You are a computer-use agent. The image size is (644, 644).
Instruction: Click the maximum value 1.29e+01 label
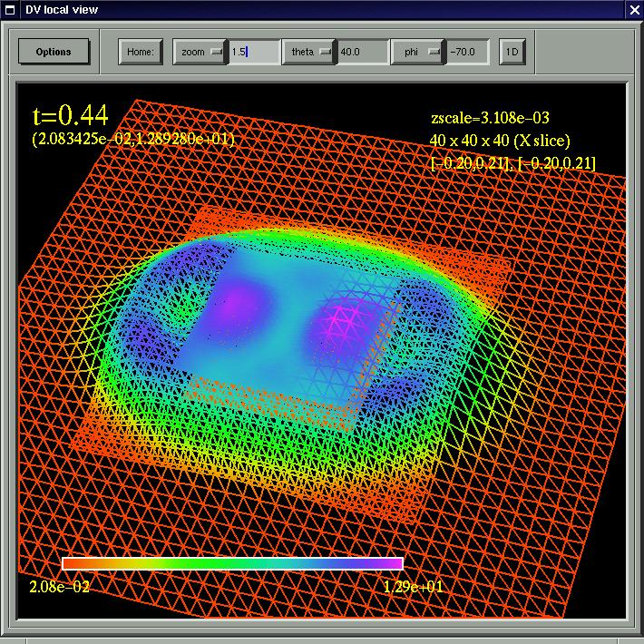(x=414, y=587)
